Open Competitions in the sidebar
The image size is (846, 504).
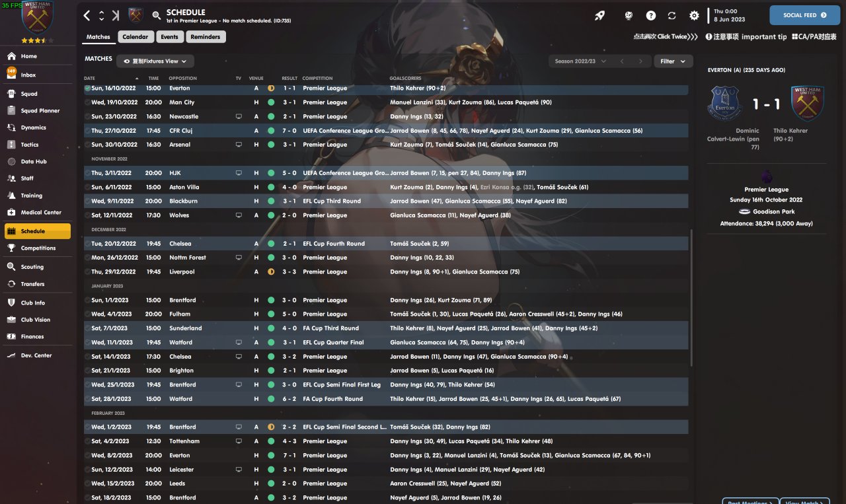pos(39,248)
